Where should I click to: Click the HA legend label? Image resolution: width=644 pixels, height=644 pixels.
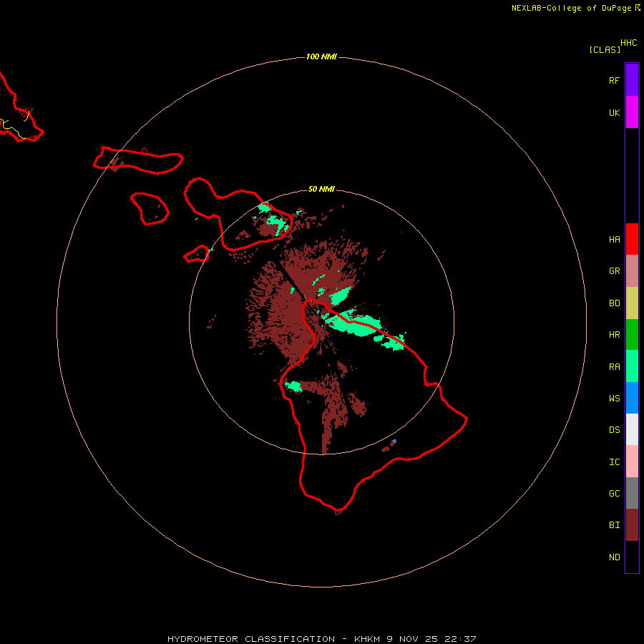click(614, 240)
